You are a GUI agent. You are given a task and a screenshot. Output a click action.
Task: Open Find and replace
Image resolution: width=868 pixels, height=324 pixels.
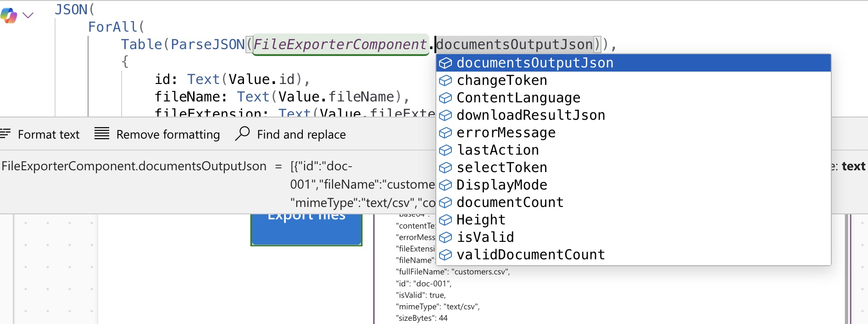coord(291,134)
